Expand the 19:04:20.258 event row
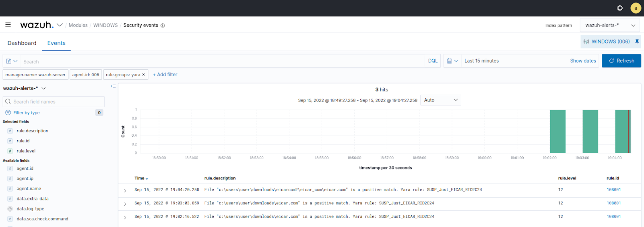The height and width of the screenshot is (227, 644). [125, 190]
